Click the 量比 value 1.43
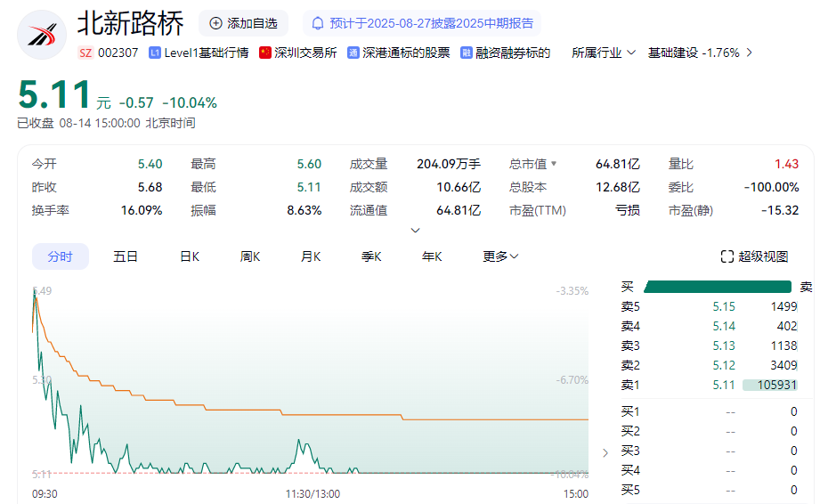Image resolution: width=828 pixels, height=504 pixels. 787,164
